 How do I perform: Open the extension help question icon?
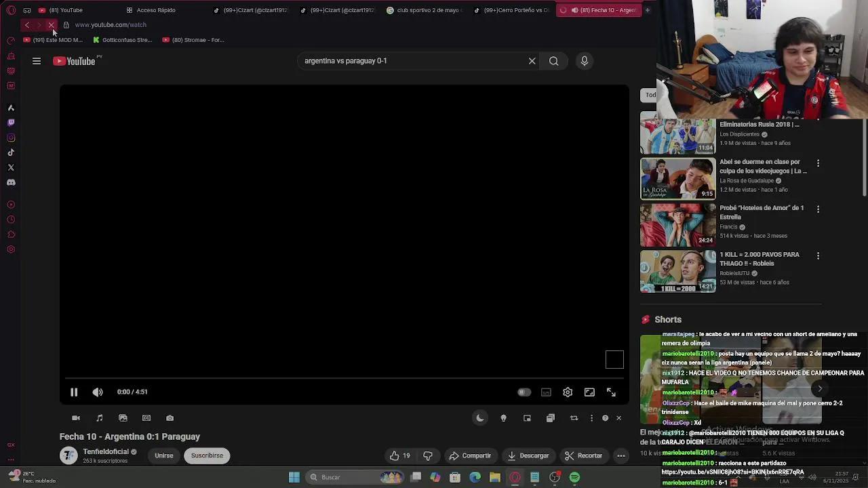pos(605,418)
